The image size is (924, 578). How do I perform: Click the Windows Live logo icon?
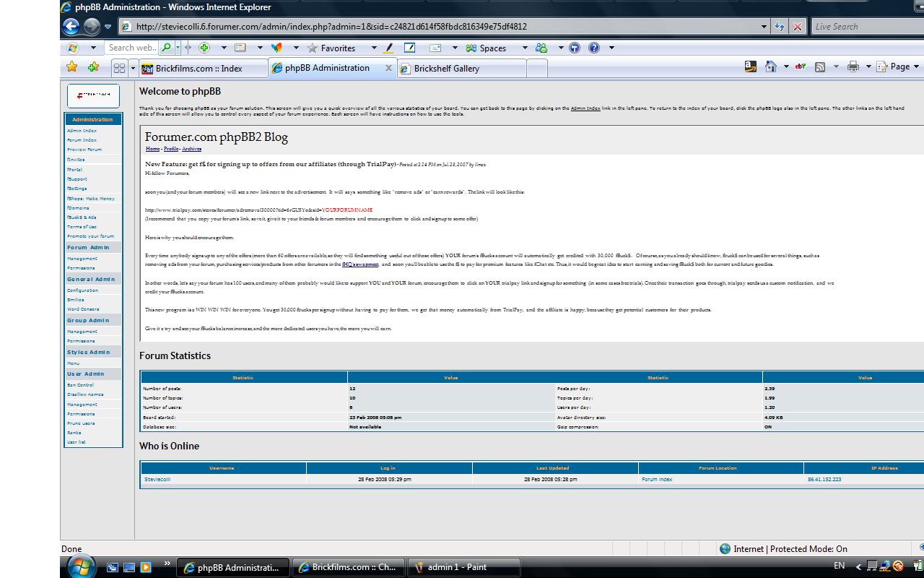[x=72, y=48]
